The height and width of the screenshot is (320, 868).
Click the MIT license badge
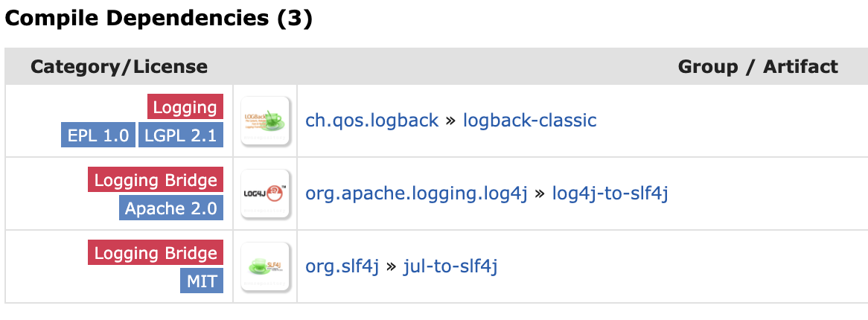(202, 281)
